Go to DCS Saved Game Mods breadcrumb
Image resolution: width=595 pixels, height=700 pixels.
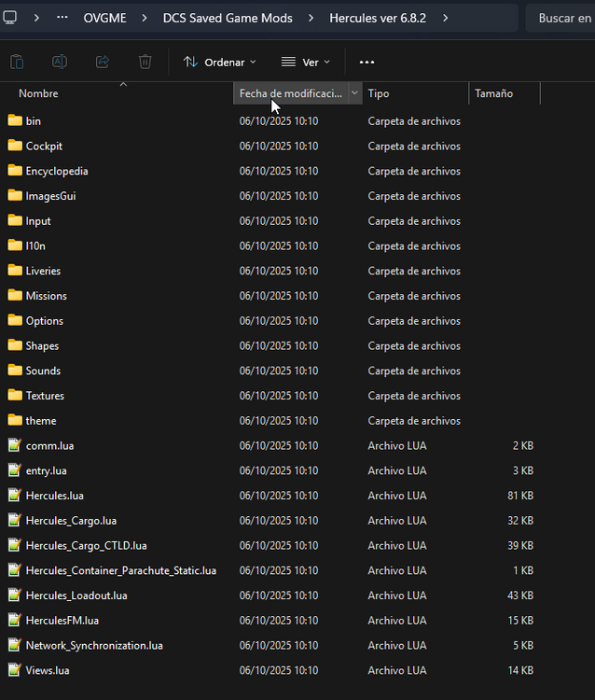(x=228, y=18)
